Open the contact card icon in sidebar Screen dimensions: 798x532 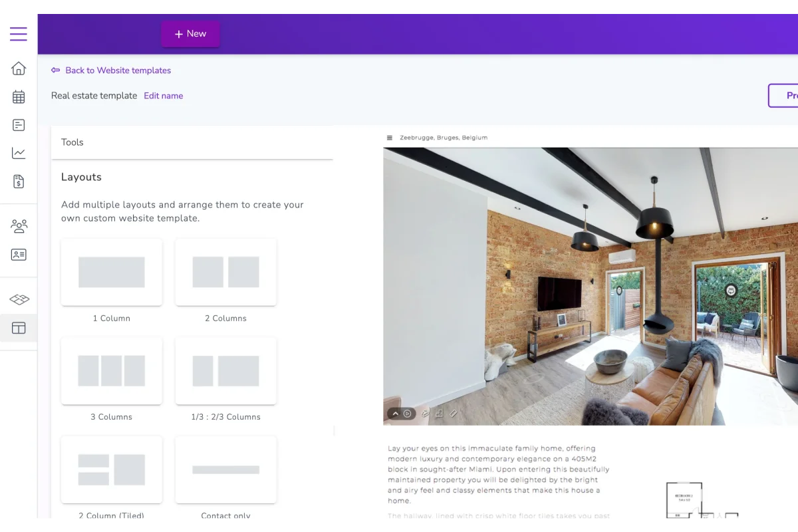point(19,255)
